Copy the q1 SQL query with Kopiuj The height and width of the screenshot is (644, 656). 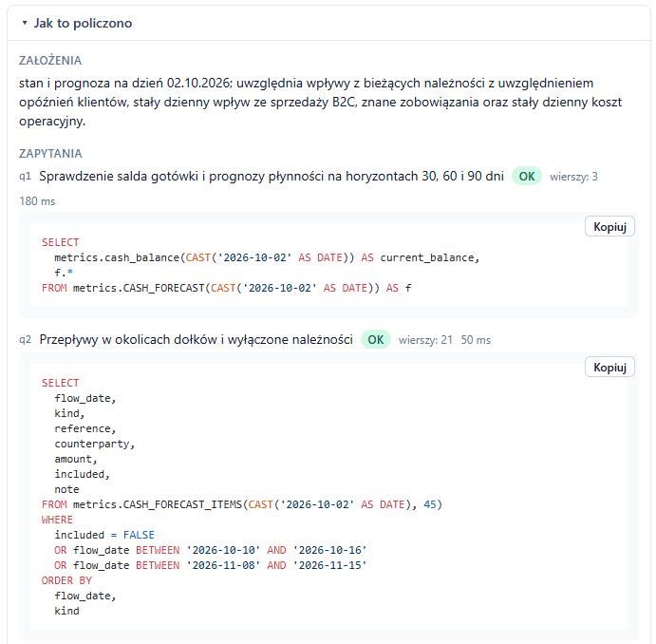click(x=609, y=227)
